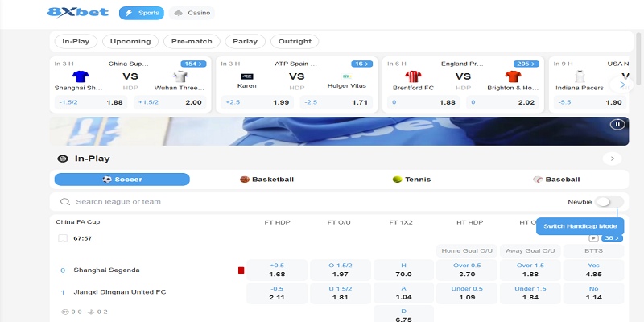Screen dimensions: 644x322
Task: Select BTTS Yes odds 4.85
Action: coord(593,270)
